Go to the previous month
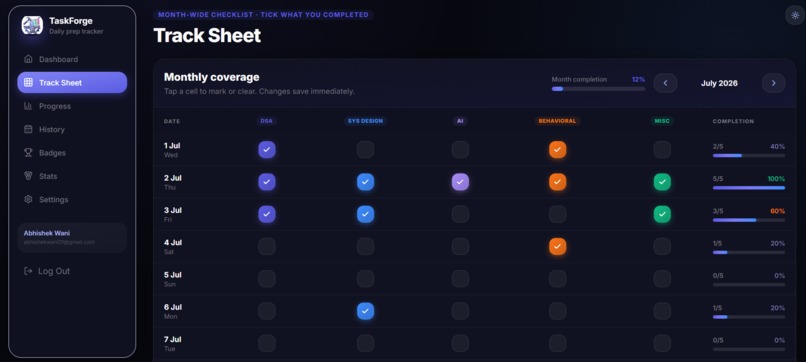Image resolution: width=806 pixels, height=362 pixels. tap(665, 83)
